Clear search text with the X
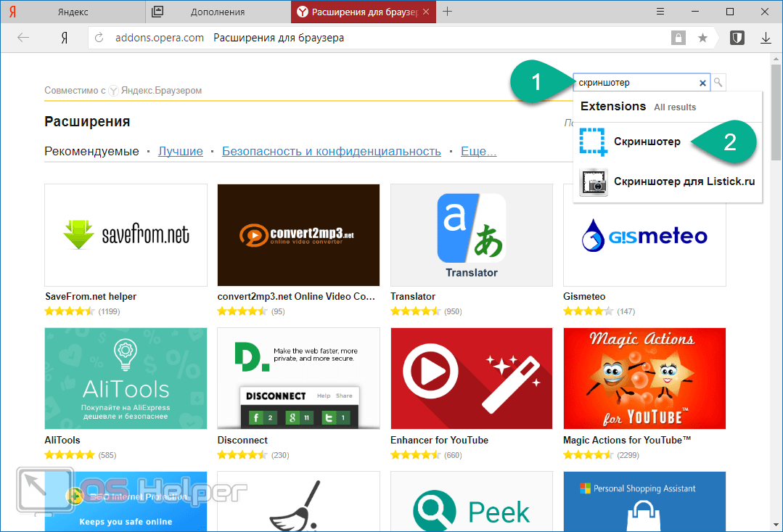This screenshot has height=532, width=783. click(702, 83)
